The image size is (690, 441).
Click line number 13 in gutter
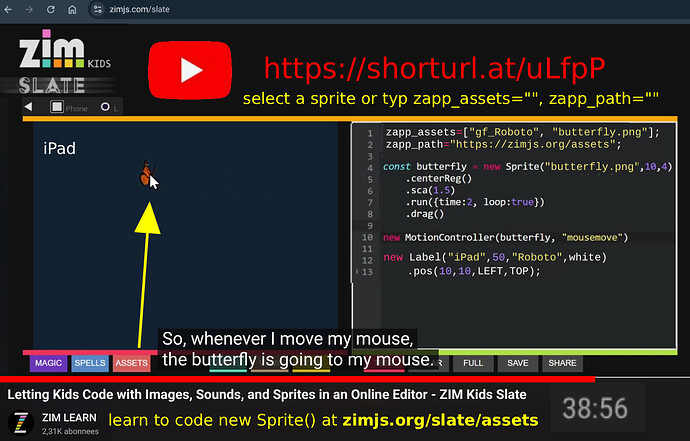(x=367, y=272)
